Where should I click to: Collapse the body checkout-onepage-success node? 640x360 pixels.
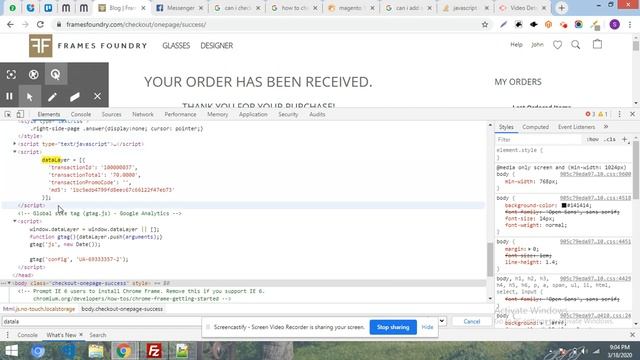click(x=9, y=283)
